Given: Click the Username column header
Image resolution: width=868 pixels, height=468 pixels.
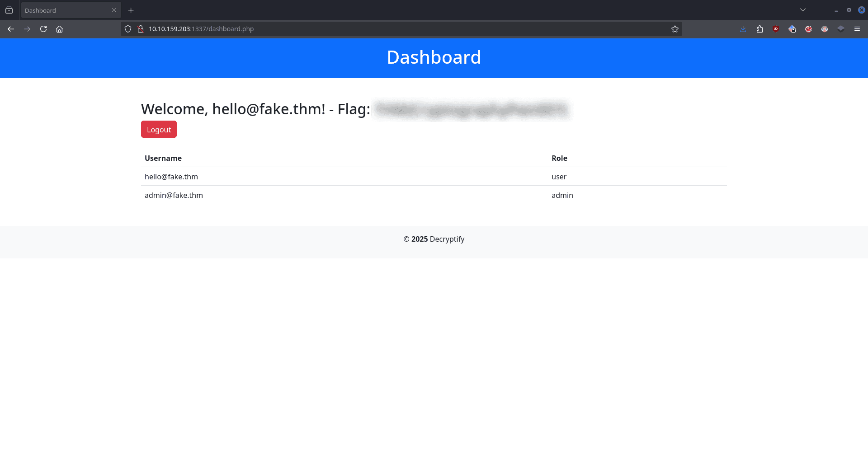Looking at the screenshot, I should click(x=163, y=158).
